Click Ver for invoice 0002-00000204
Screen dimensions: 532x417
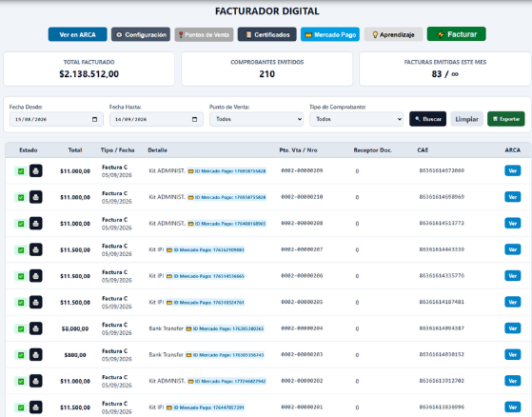point(513,328)
